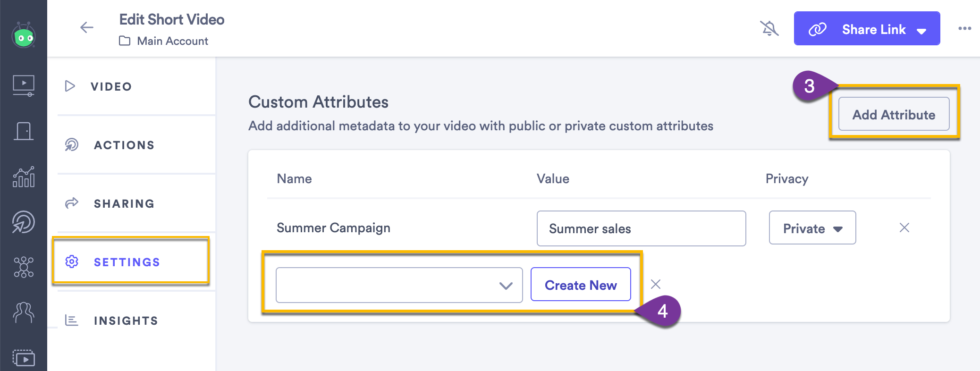Click the share arrow icon next to SHARING
Screen dimensions: 980x371
(x=72, y=203)
